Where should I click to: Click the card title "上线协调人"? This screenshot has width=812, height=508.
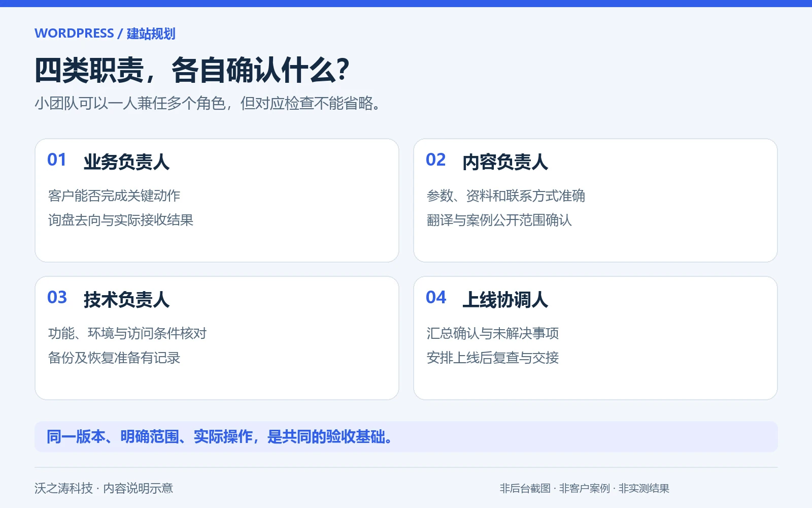505,300
